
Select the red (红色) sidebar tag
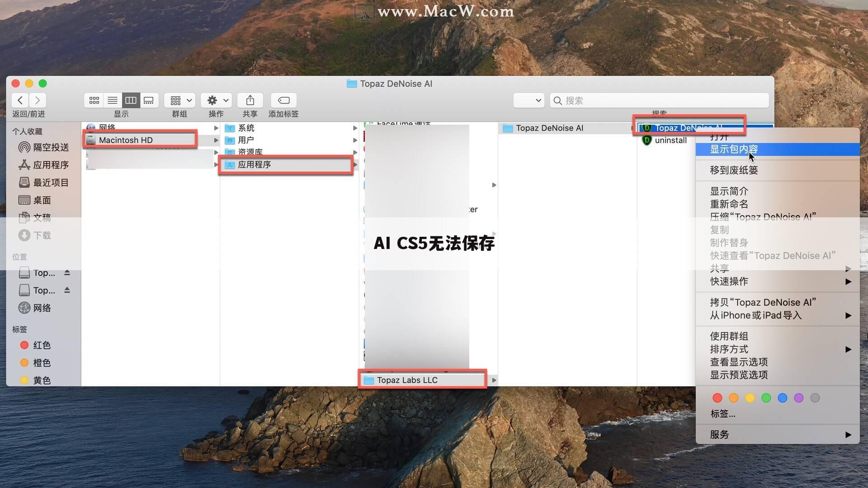tap(35, 345)
